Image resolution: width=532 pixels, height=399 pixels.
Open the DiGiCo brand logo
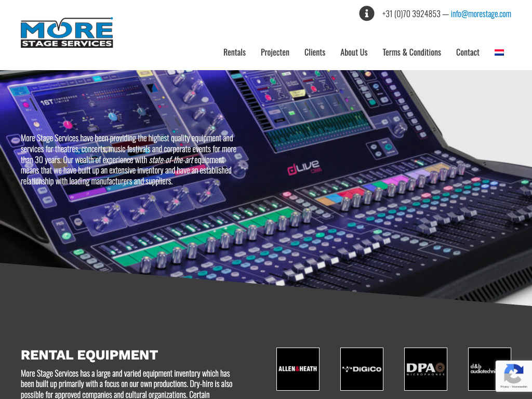click(x=362, y=369)
